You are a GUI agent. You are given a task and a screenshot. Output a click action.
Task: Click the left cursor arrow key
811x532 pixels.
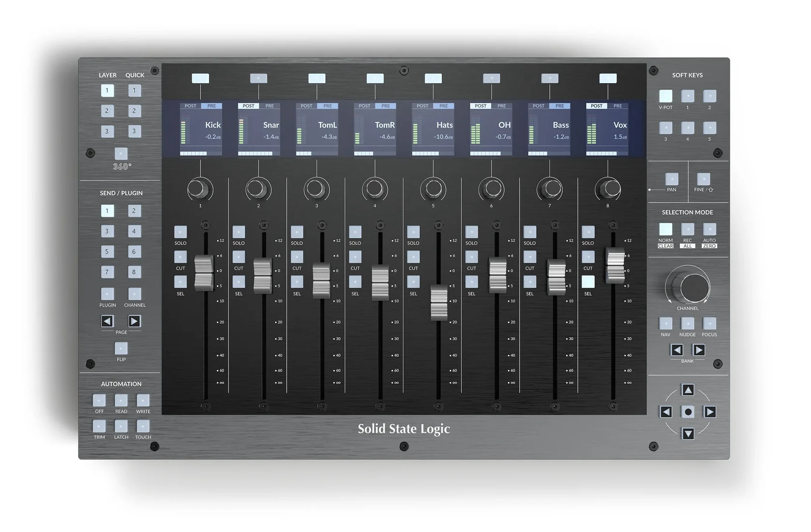point(666,412)
